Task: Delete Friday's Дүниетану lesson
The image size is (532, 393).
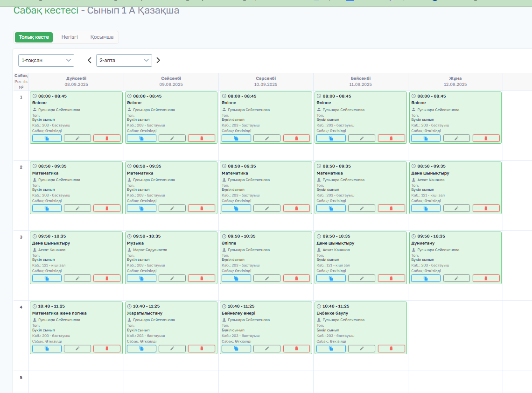Action: coord(486,278)
